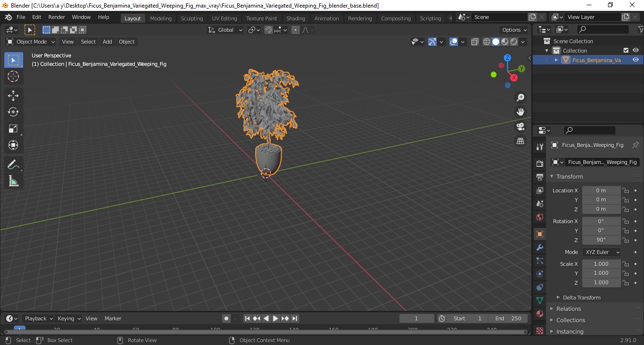The width and height of the screenshot is (644, 345).
Task: Toggle snapping magnet
Action: click(268, 30)
